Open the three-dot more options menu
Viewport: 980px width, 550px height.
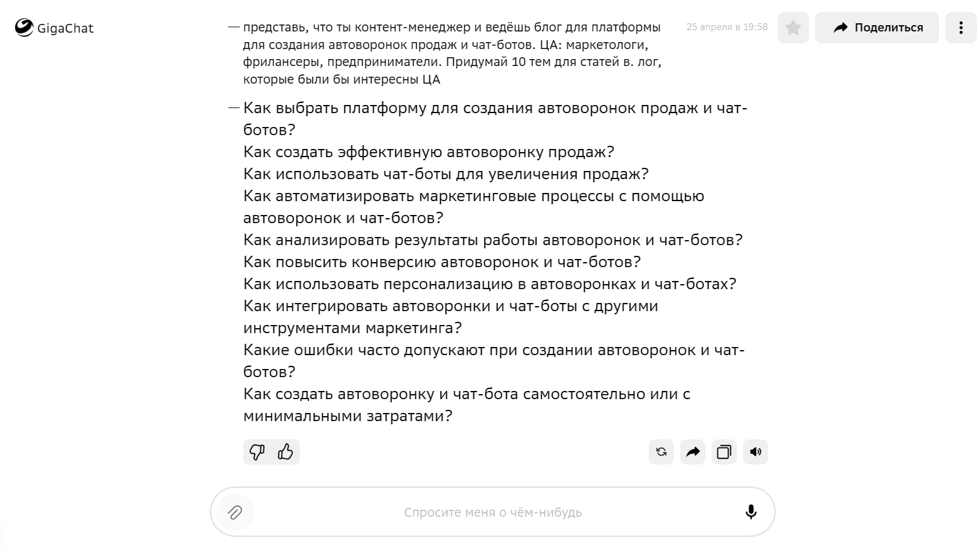tap(961, 28)
